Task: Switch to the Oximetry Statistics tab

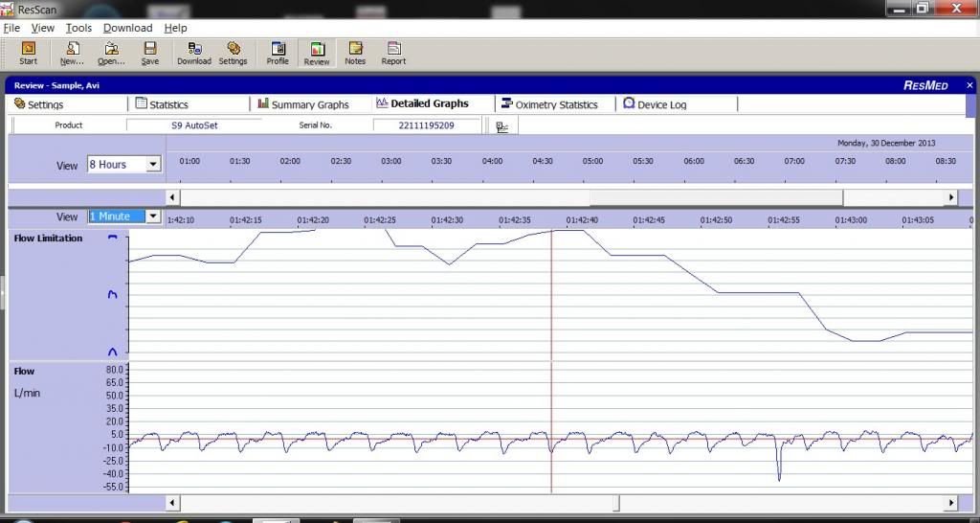Action: (x=549, y=104)
